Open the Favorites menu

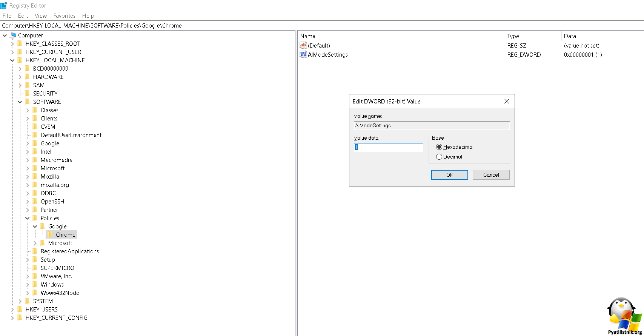[64, 16]
